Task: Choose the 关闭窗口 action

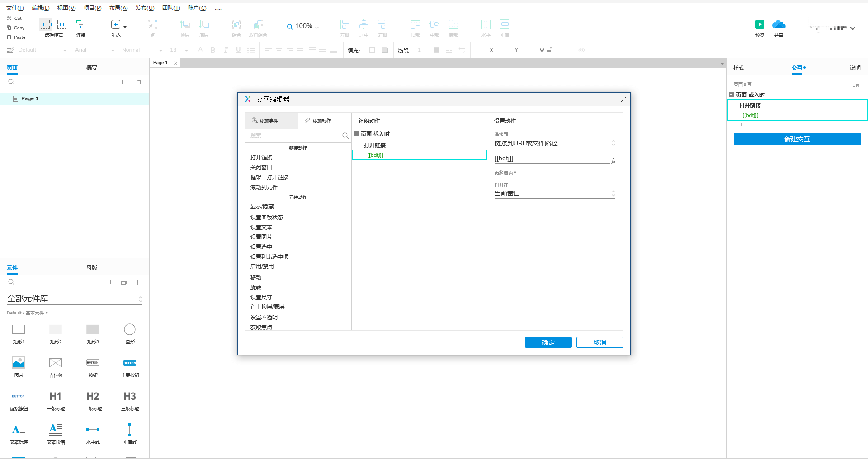Action: tap(261, 168)
